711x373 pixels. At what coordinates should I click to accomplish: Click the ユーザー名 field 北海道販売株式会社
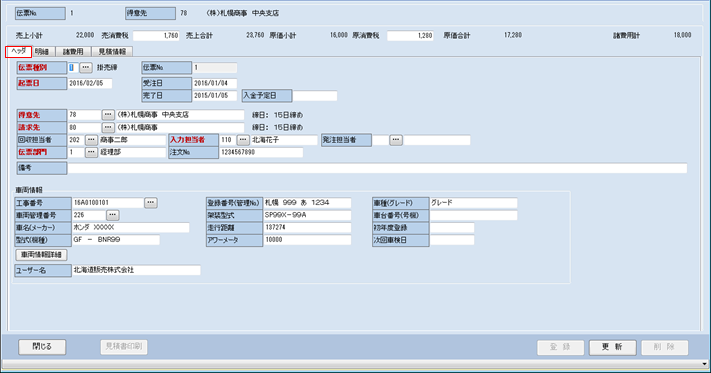click(136, 270)
